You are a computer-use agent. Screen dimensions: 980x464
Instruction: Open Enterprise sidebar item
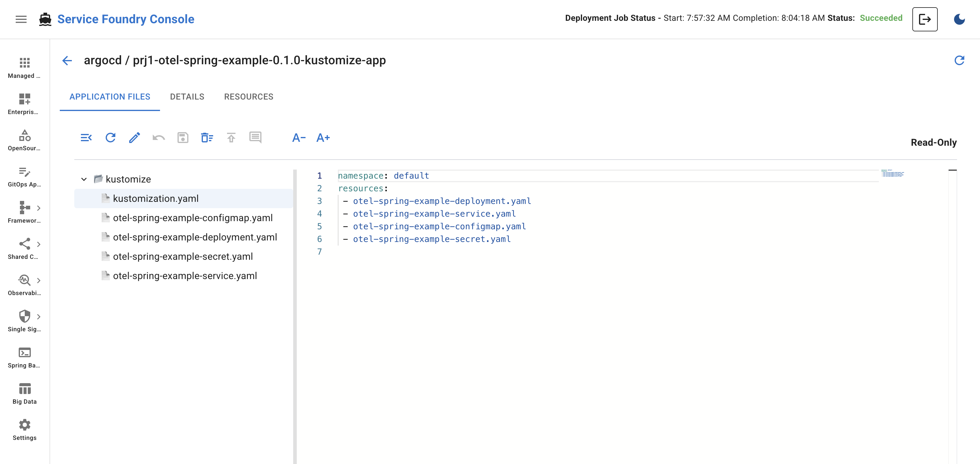point(24,104)
